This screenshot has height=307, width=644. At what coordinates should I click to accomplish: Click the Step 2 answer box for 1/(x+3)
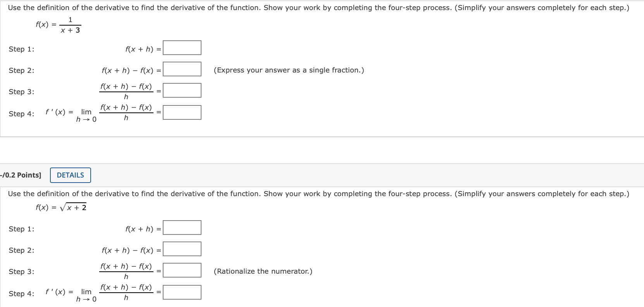pyautogui.click(x=182, y=69)
